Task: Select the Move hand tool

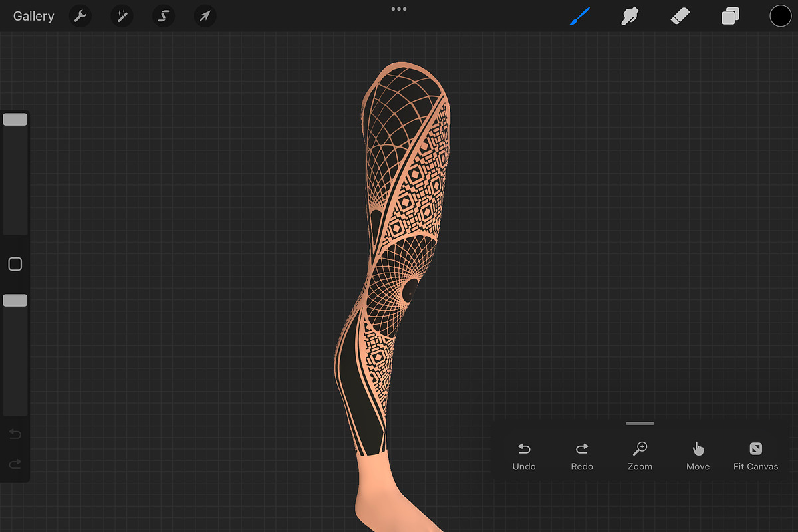Action: [x=698, y=456]
